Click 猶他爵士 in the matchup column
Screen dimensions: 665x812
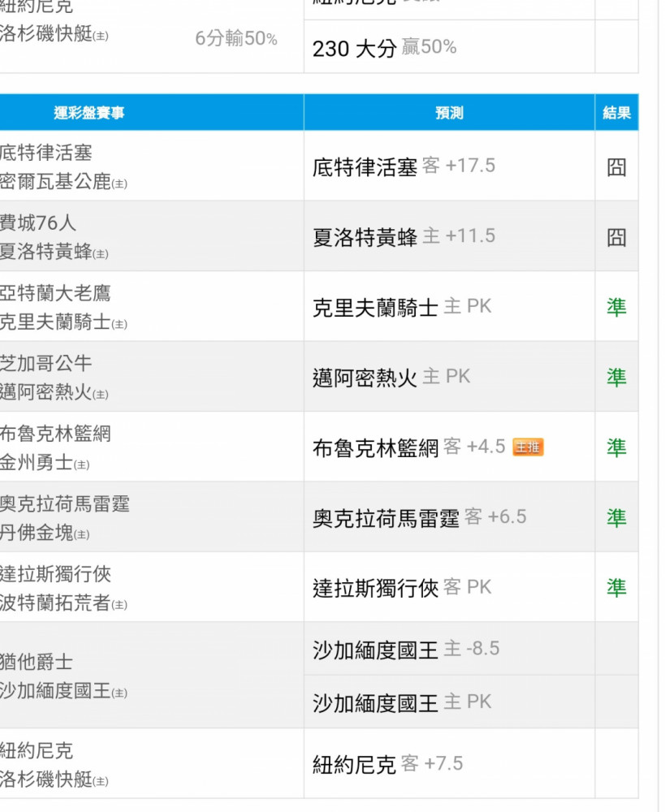pyautogui.click(x=37, y=662)
